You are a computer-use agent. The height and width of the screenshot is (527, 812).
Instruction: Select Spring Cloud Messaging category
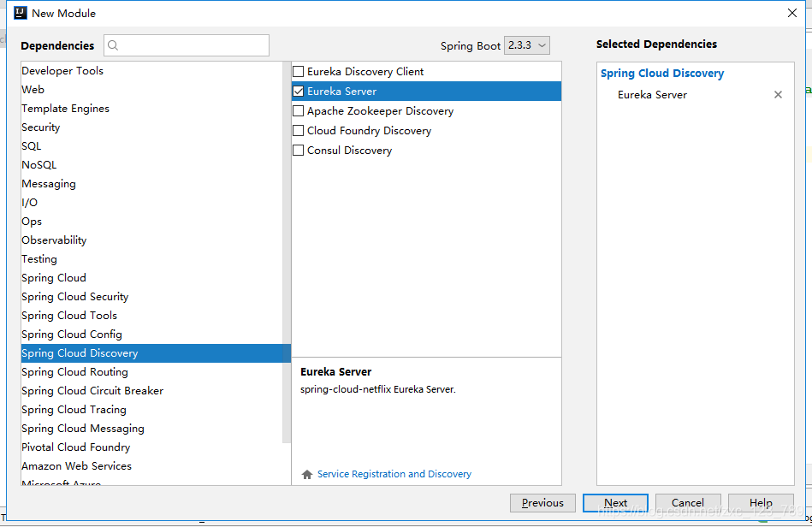point(152,428)
